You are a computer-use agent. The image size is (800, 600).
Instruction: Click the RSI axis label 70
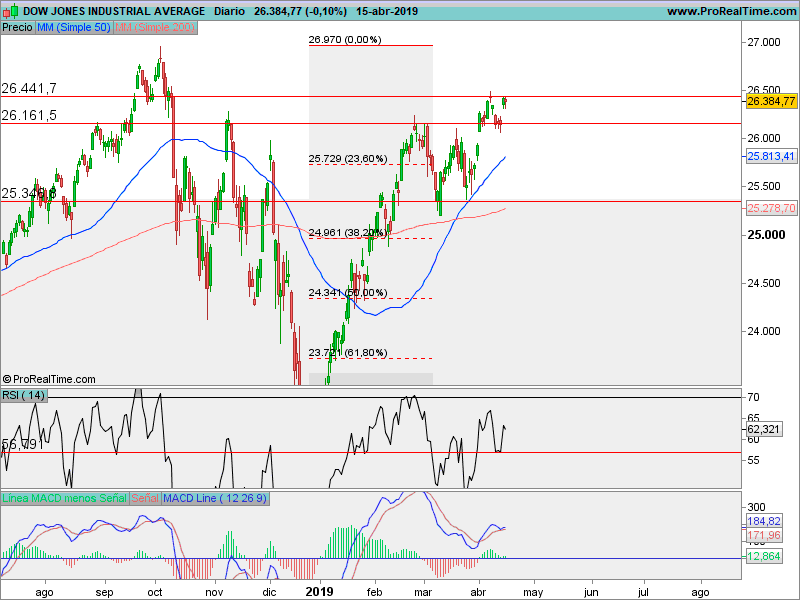click(753, 397)
